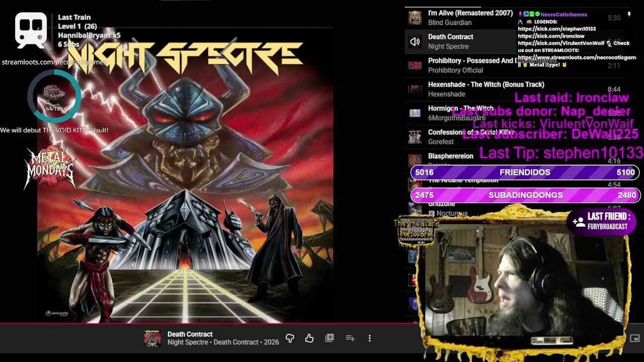Click kick.com/VirulentVonWaif link in chat
Image resolution: width=644 pixels, height=362 pixels.
561,43
